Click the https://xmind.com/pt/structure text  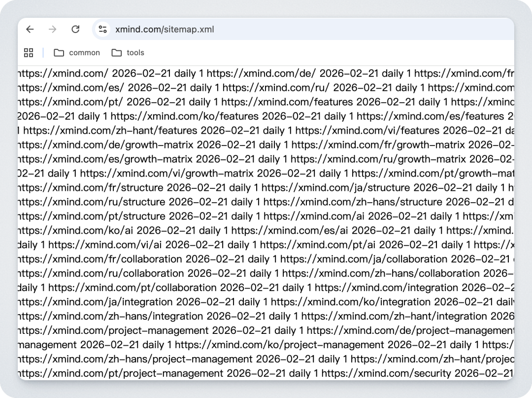pyautogui.click(x=92, y=216)
